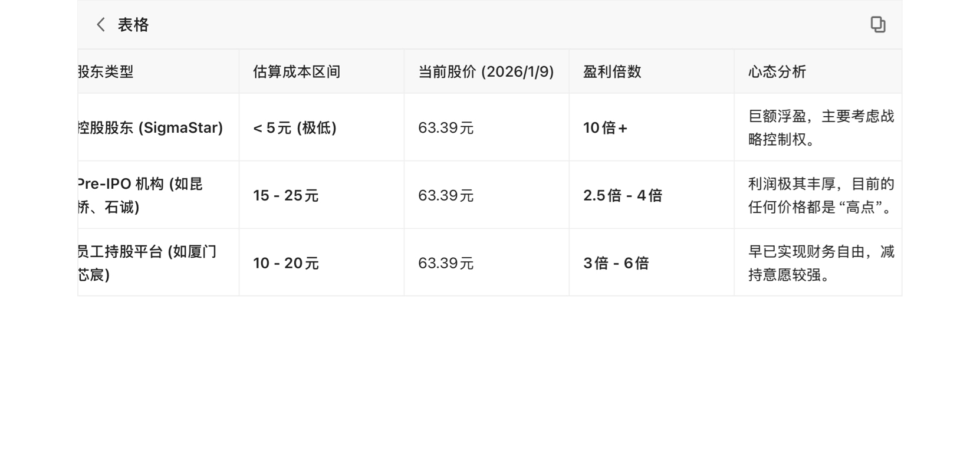Click the 巨额浮盈 analysis cell
Screen dimensions: 980x453
[x=821, y=128]
